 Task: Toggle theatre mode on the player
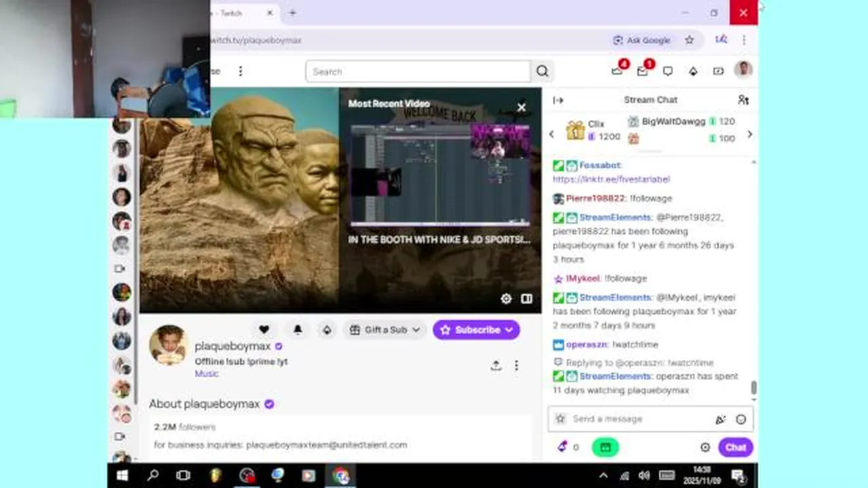tap(526, 299)
